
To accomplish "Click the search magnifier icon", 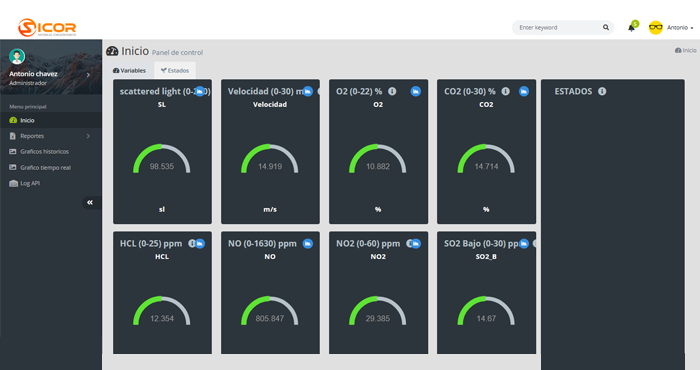I will (606, 27).
